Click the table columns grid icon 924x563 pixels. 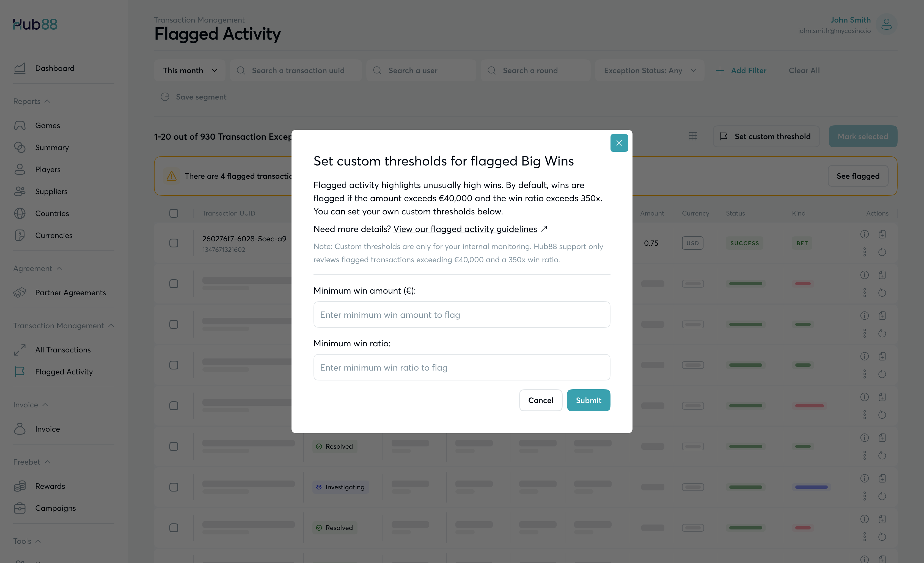coord(693,136)
